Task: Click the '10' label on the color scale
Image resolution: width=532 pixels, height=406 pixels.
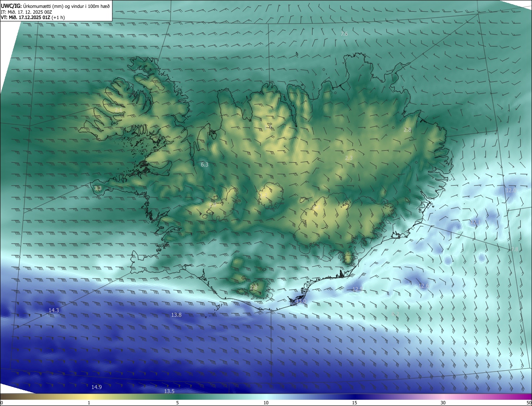Action: [x=266, y=403]
